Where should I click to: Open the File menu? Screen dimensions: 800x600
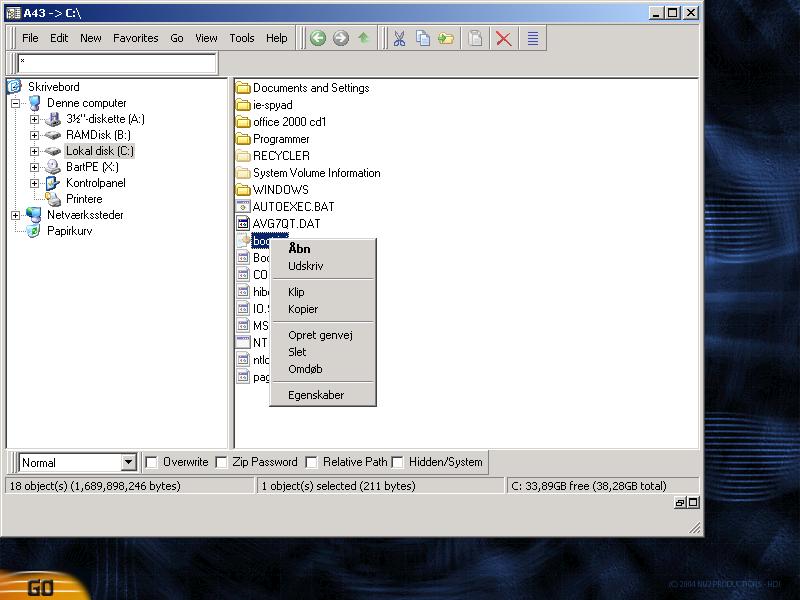pyautogui.click(x=30, y=38)
